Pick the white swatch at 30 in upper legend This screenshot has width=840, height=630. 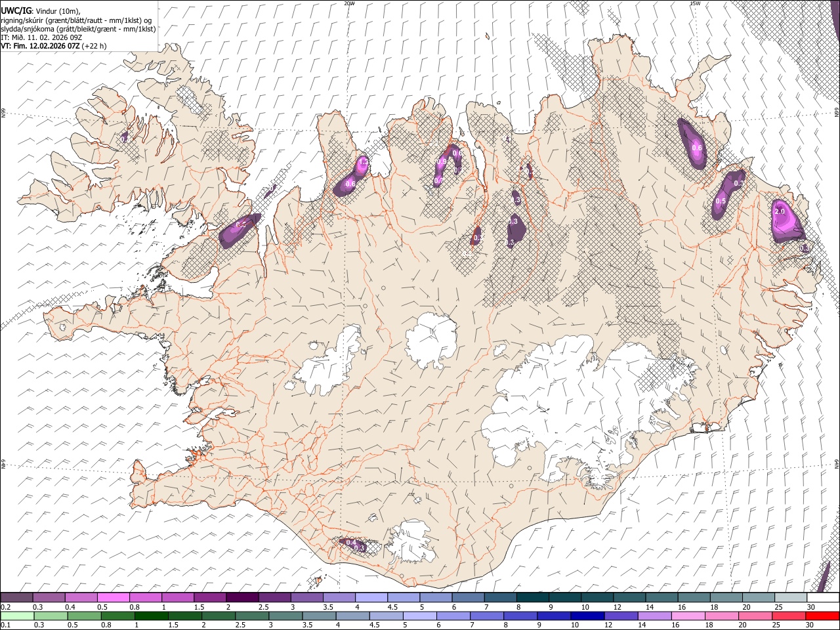click(823, 598)
